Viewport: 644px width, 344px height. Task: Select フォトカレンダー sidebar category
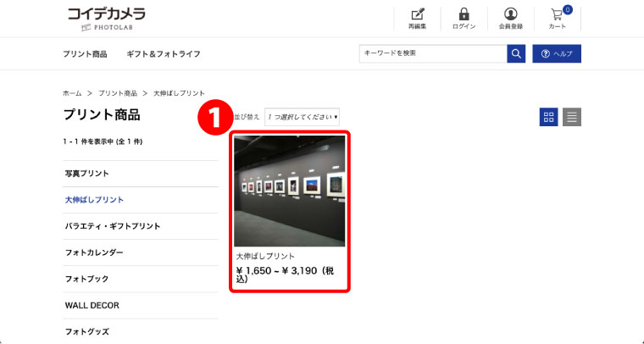(94, 252)
